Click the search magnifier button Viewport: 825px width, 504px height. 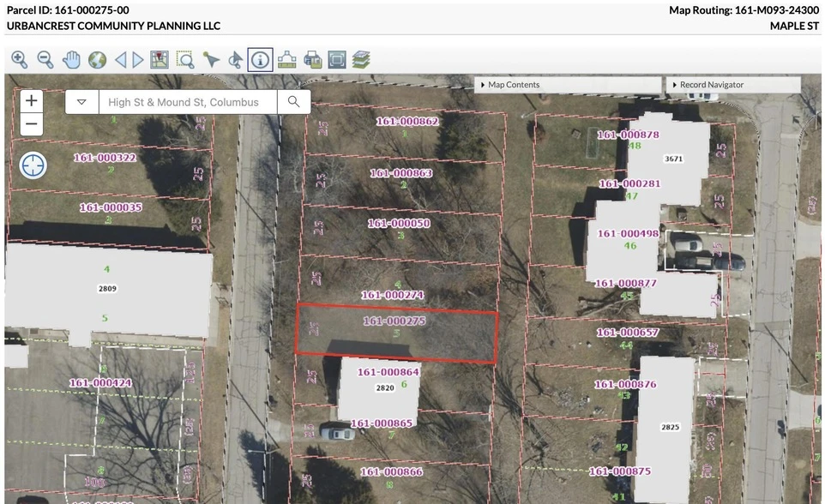pos(293,102)
